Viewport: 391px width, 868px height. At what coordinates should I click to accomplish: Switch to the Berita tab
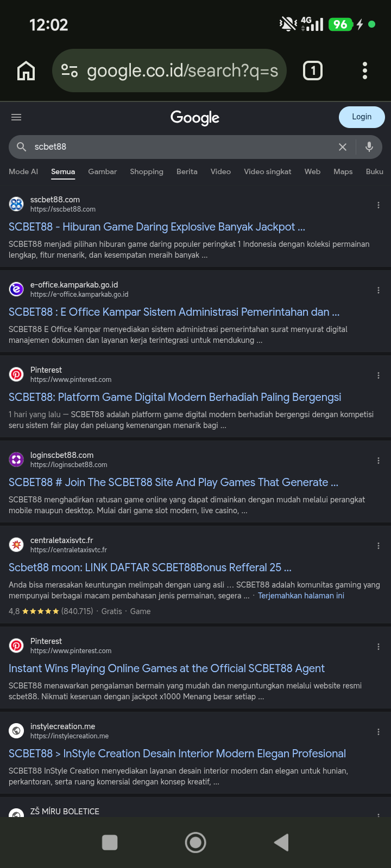pos(187,171)
